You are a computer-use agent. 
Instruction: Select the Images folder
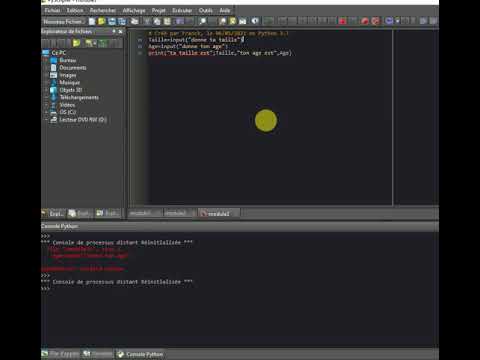coord(68,75)
